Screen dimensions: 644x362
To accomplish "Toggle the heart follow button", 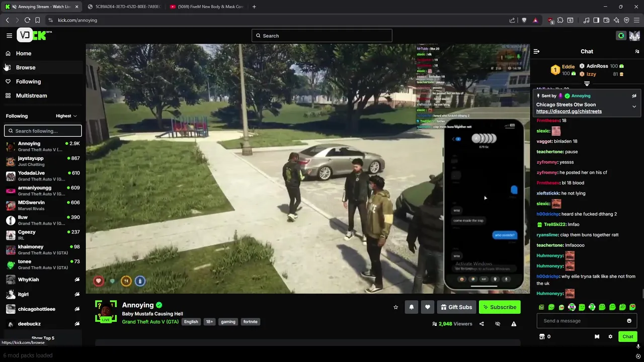I will (x=427, y=307).
